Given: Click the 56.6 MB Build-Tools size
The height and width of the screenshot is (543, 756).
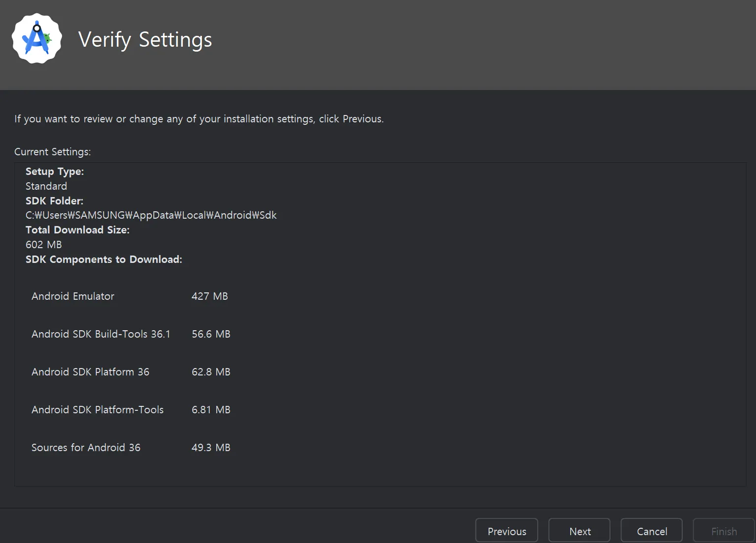Looking at the screenshot, I should click(211, 334).
